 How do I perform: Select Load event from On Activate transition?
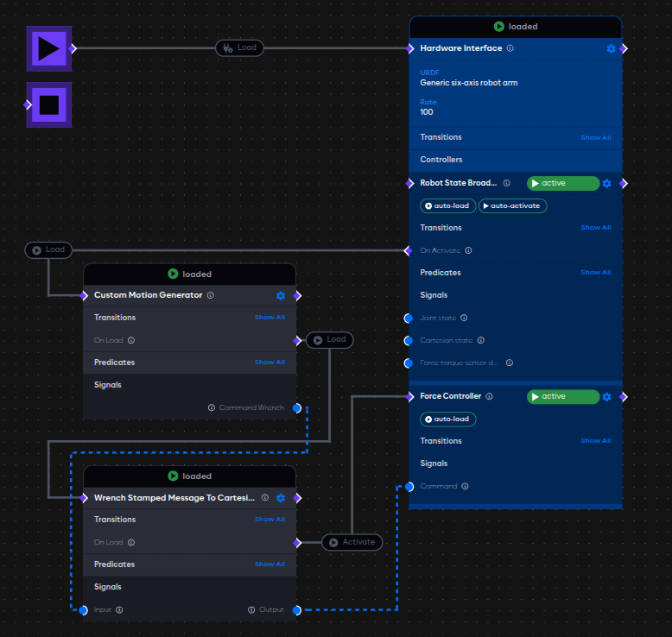[48, 249]
